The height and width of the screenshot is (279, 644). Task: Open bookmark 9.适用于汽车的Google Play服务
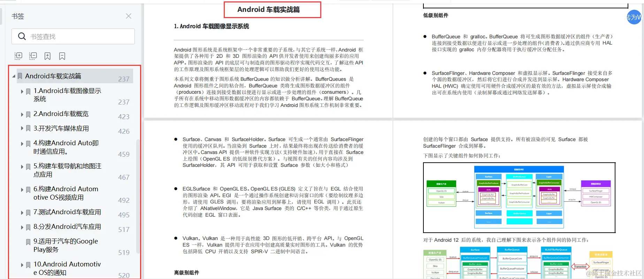point(66,245)
